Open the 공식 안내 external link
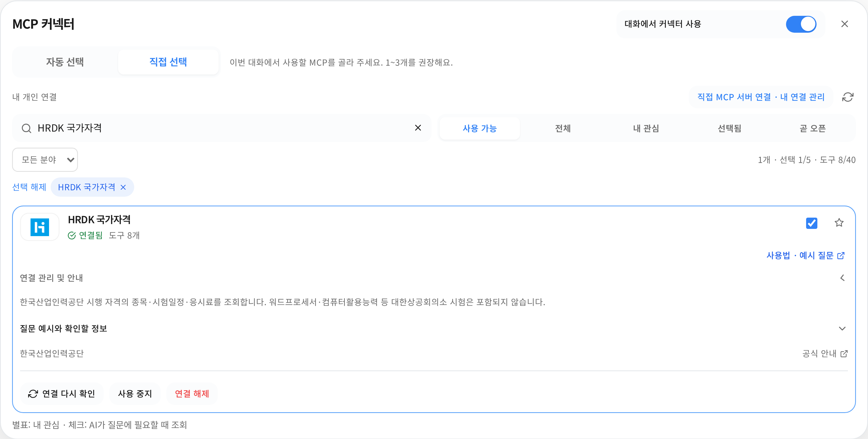Screen dimensions: 868x439 pyautogui.click(x=825, y=354)
